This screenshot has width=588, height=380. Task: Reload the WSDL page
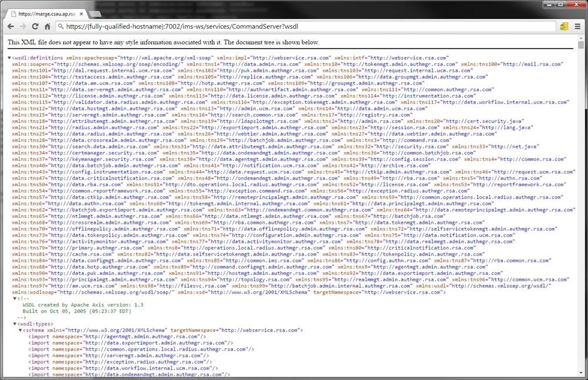(x=35, y=26)
